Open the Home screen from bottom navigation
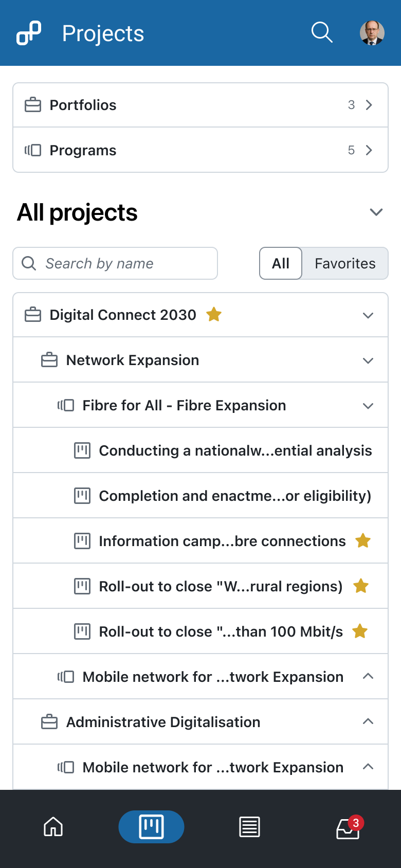This screenshot has height=868, width=401. pos(53,827)
